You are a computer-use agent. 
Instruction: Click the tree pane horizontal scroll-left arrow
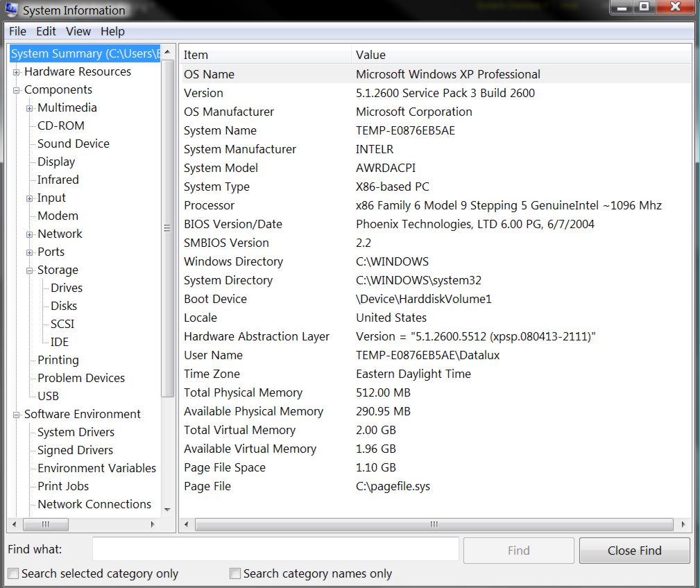(15, 525)
